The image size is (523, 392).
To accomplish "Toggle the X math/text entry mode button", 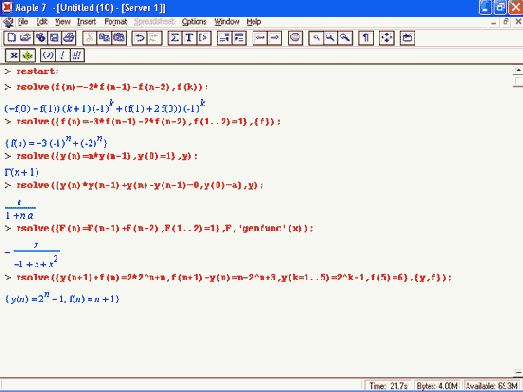I will pyautogui.click(x=13, y=55).
